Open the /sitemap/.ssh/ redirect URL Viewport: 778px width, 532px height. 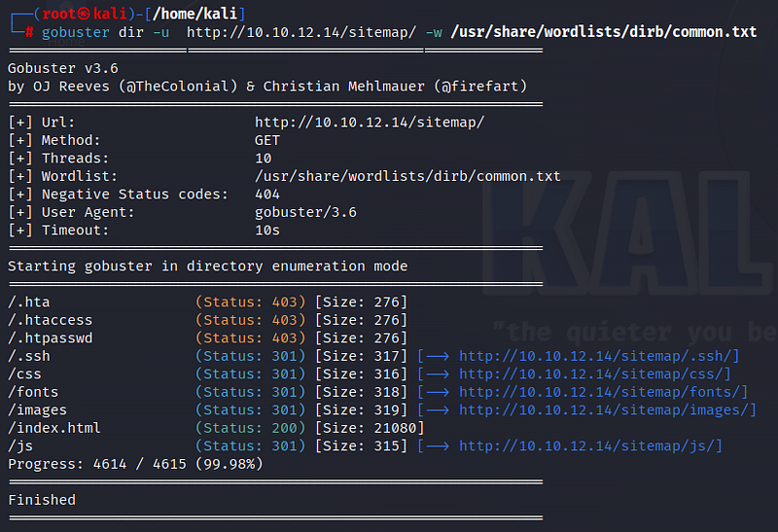coord(599,356)
